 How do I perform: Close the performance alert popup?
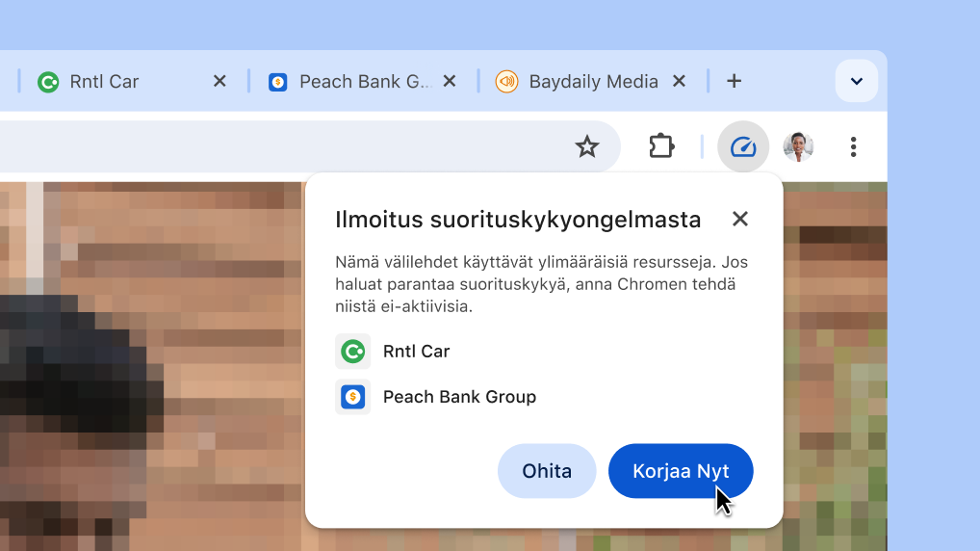tap(740, 219)
